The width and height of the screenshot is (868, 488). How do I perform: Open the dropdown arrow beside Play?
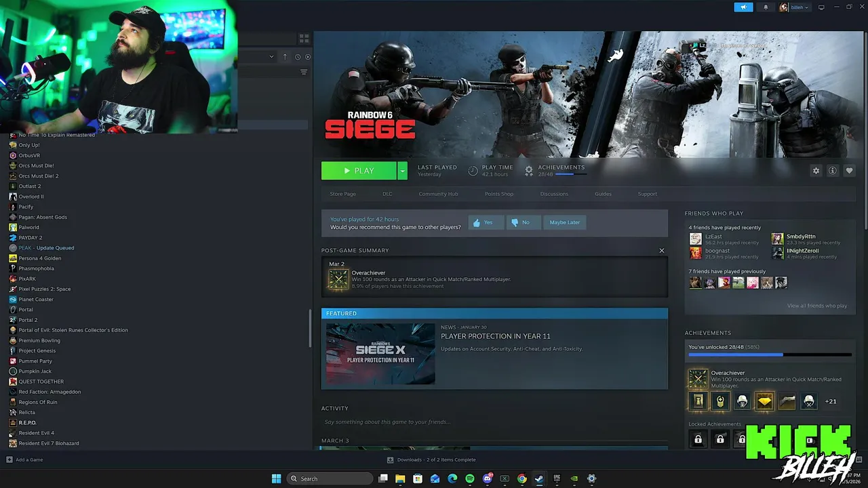[x=402, y=171]
